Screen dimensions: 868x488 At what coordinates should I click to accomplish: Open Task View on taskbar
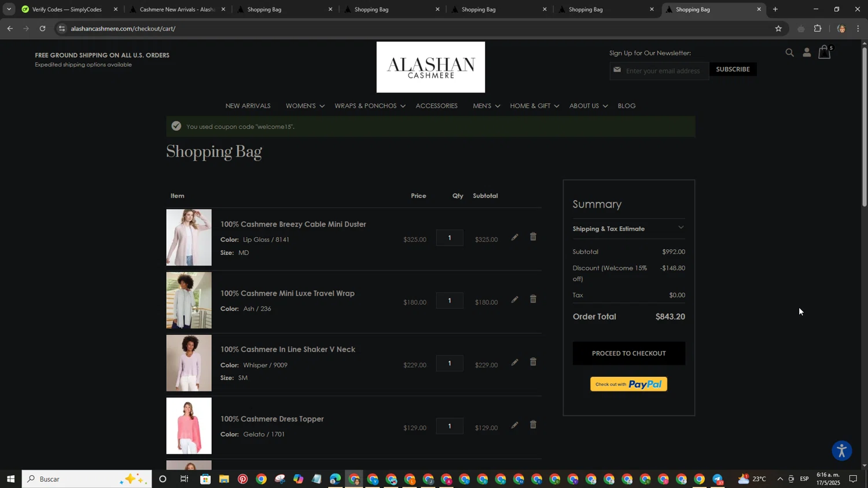click(185, 479)
